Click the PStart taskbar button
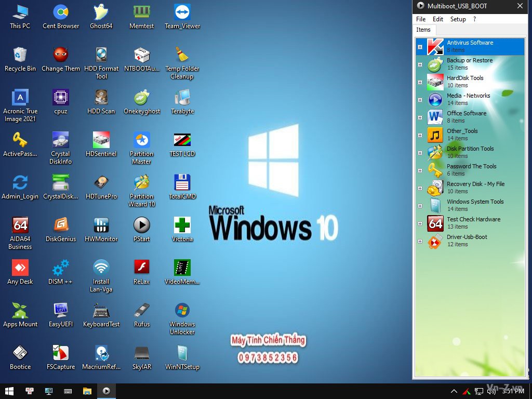 pos(107,391)
